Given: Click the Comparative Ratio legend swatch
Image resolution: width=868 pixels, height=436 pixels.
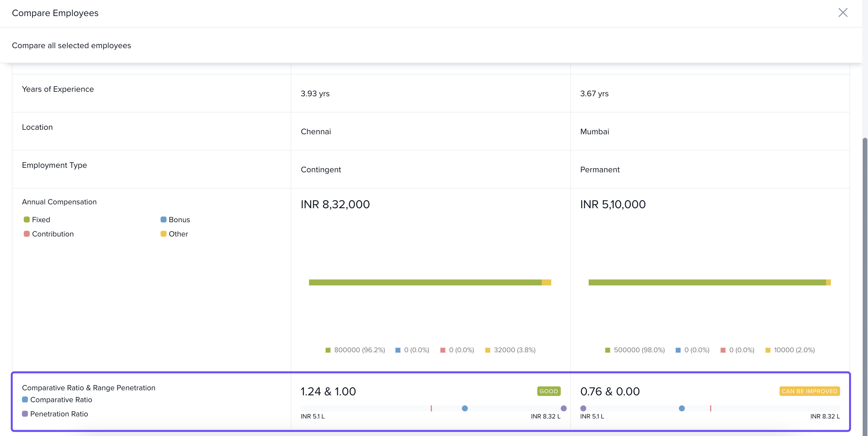Looking at the screenshot, I should [25, 399].
